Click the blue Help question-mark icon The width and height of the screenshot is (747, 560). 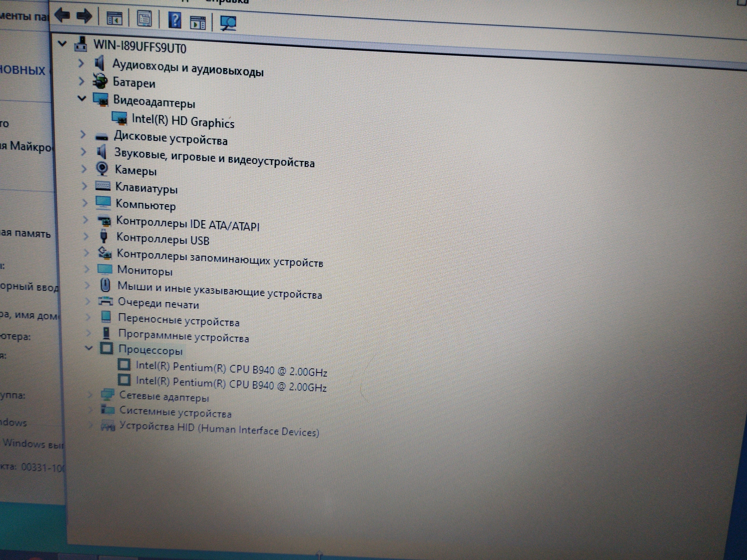point(175,20)
